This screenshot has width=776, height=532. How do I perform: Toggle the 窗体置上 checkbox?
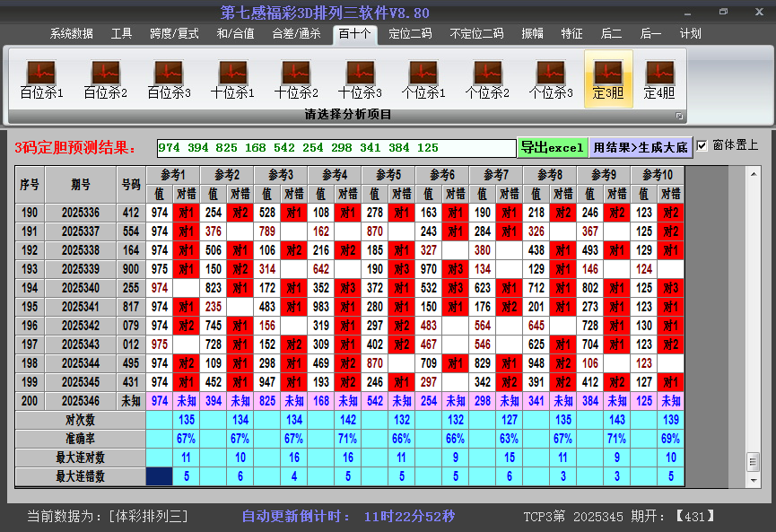tap(702, 145)
